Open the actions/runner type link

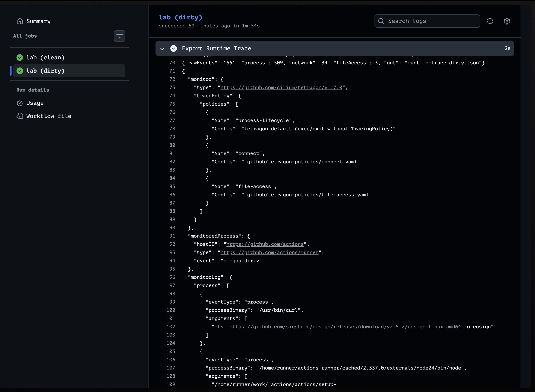click(269, 252)
